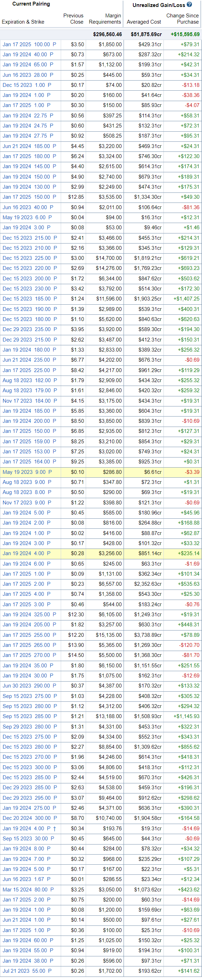The height and width of the screenshot is (980, 202).
Task: Open the Jul 21 2023 55.00 P position
Action: click(27, 971)
